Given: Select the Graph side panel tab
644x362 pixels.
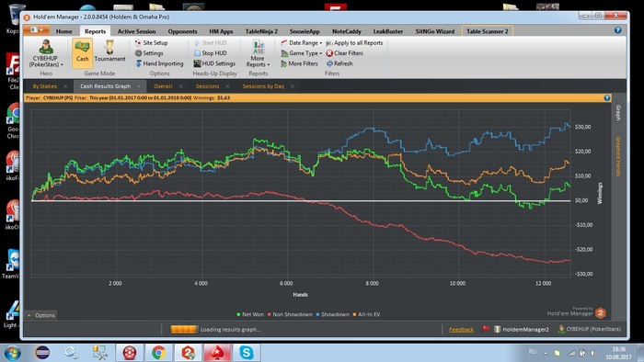Looking at the screenshot, I should pyautogui.click(x=618, y=113).
